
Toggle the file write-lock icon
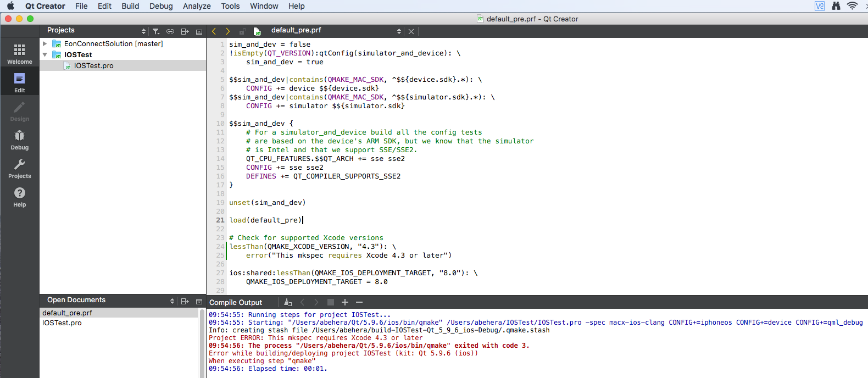click(242, 31)
